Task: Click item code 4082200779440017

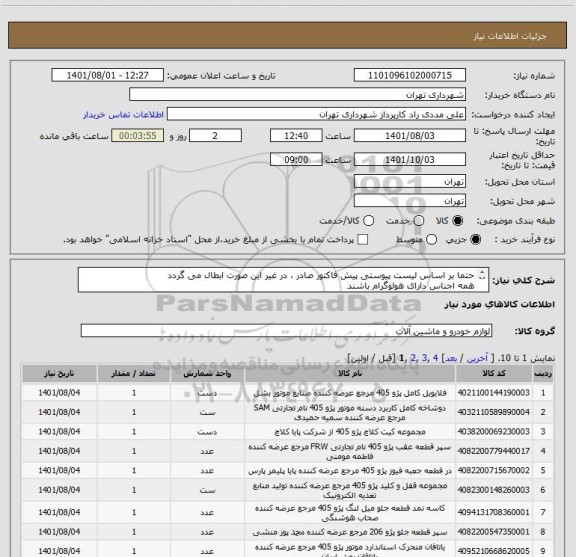Action: (x=494, y=451)
